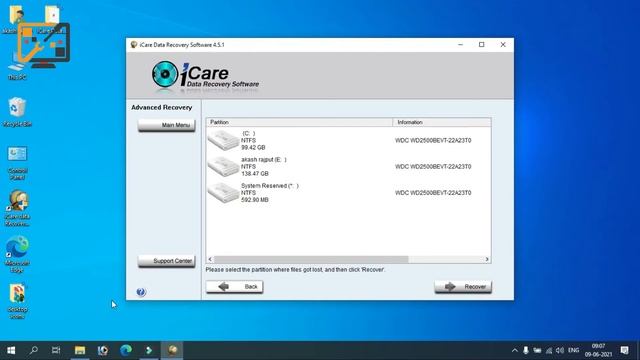Minimize the iCare Data Recovery window
The height and width of the screenshot is (360, 640).
coord(460,44)
